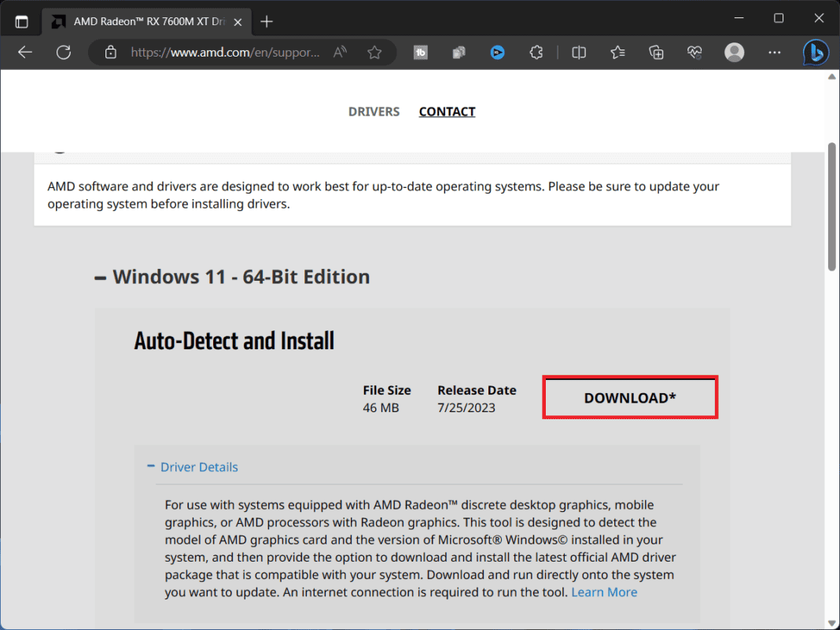Open the Split Screen feature
Viewport: 840px width, 630px height.
click(x=579, y=52)
